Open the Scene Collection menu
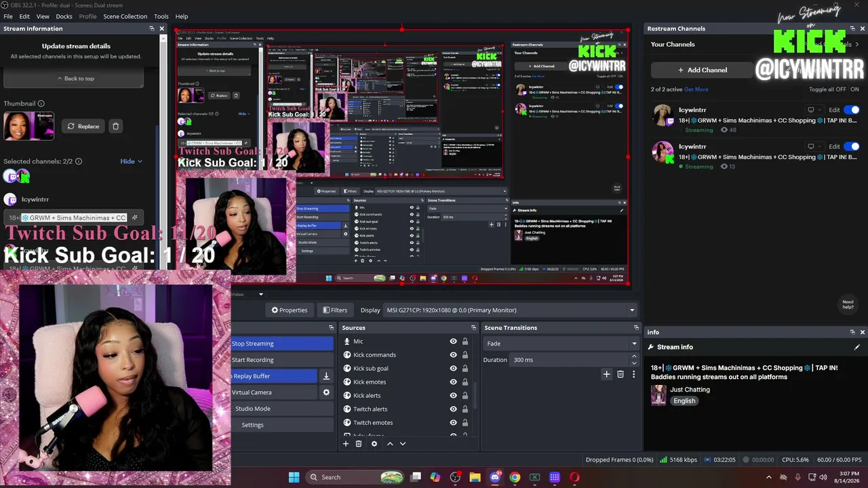 point(125,16)
